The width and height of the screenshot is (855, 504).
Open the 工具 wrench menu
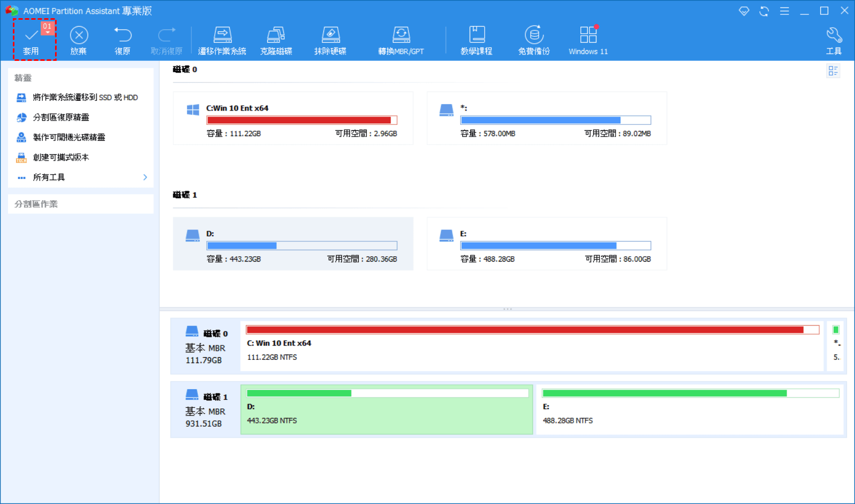834,41
